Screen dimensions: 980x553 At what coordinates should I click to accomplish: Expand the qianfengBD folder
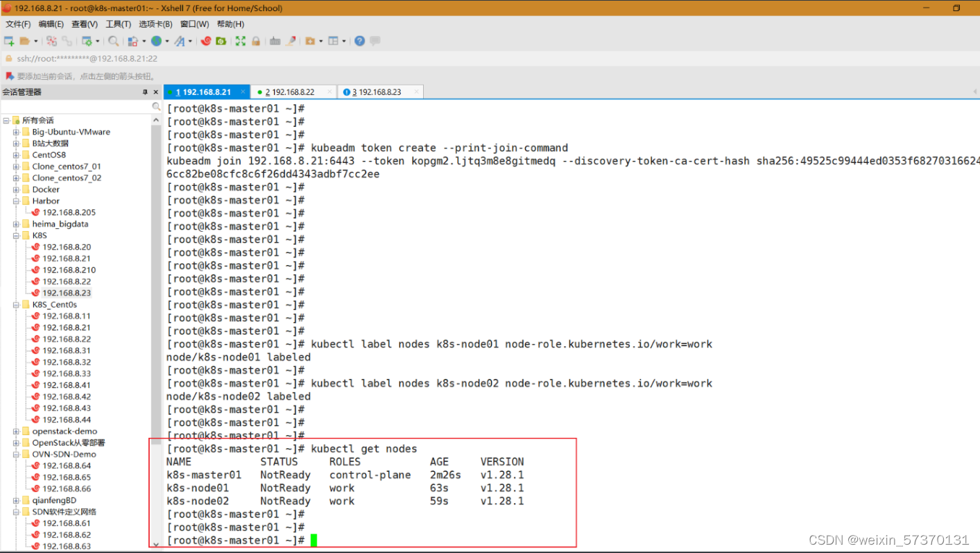coord(16,500)
